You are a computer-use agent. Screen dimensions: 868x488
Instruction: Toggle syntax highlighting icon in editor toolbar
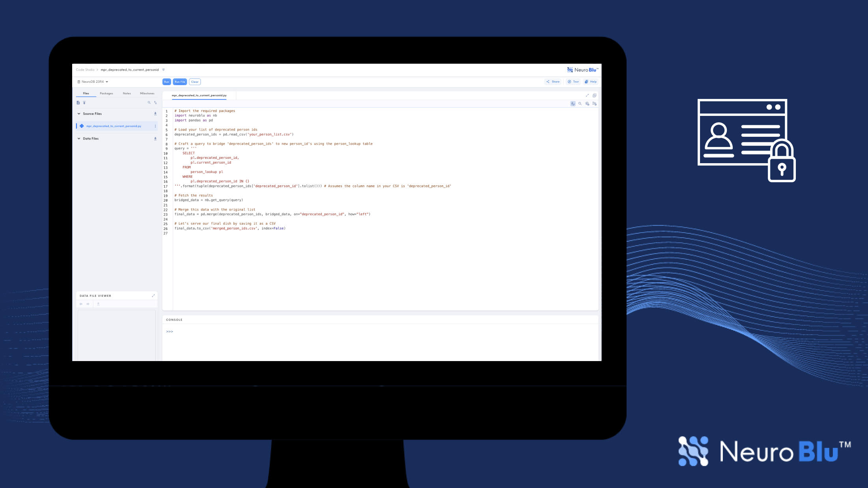[x=573, y=104]
